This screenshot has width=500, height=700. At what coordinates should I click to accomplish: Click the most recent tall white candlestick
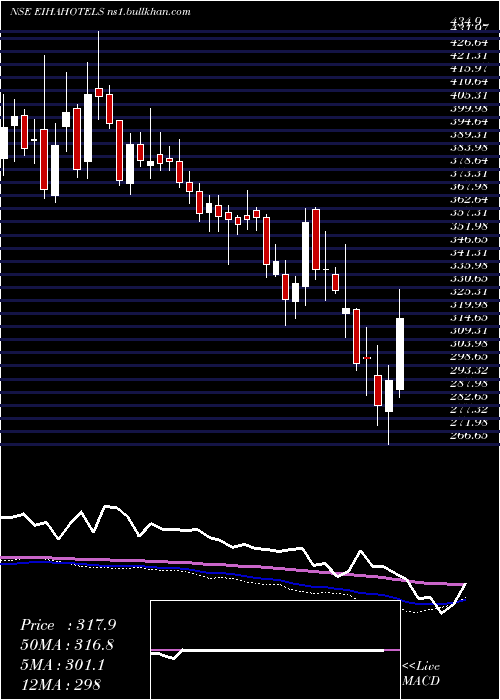[400, 354]
